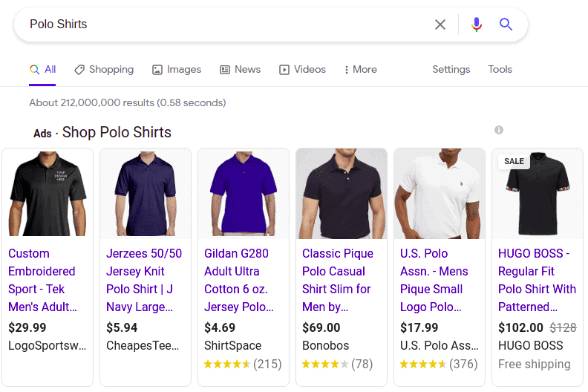Open search Tools
588x392 pixels.
pos(500,69)
